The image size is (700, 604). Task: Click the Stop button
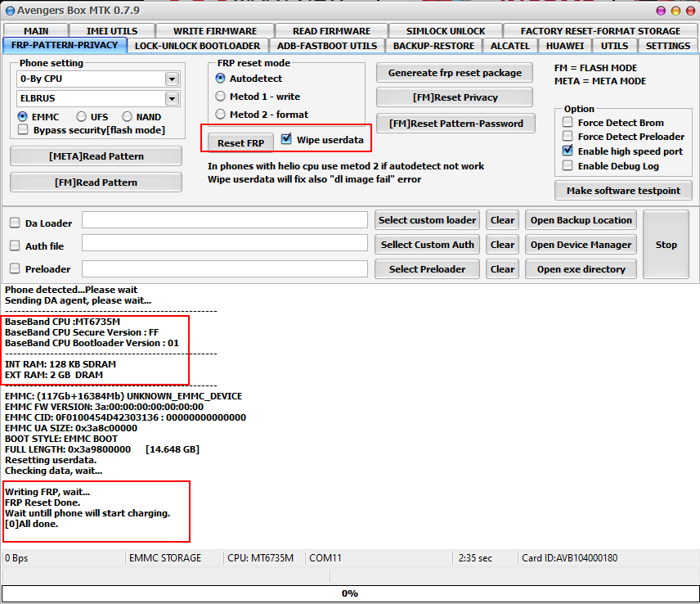pos(666,245)
